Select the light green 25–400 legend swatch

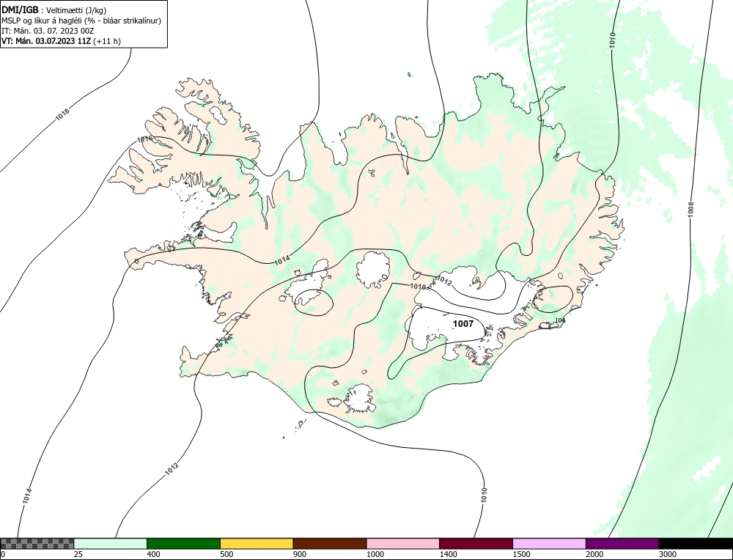(x=111, y=543)
